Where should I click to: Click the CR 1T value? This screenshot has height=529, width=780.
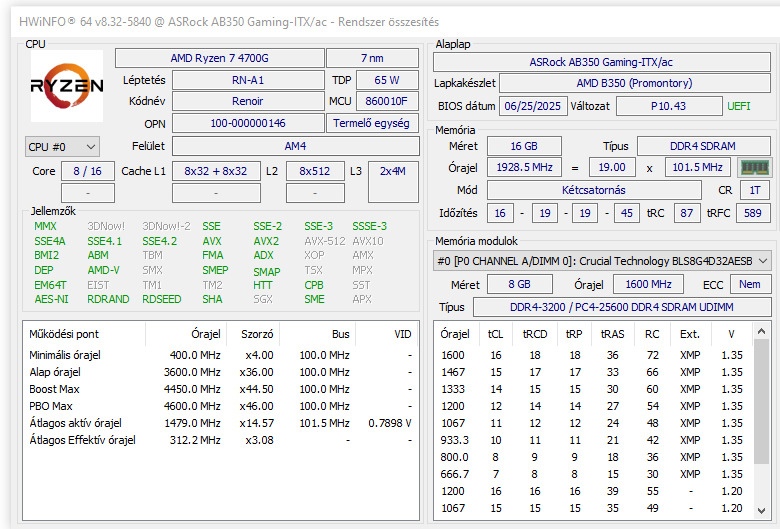pyautogui.click(x=755, y=190)
